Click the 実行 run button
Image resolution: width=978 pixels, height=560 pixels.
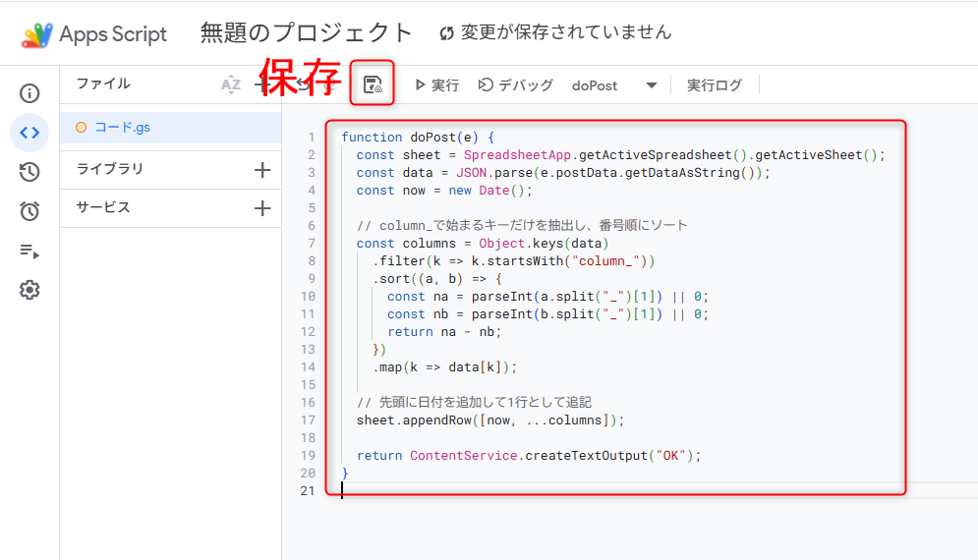(x=437, y=85)
